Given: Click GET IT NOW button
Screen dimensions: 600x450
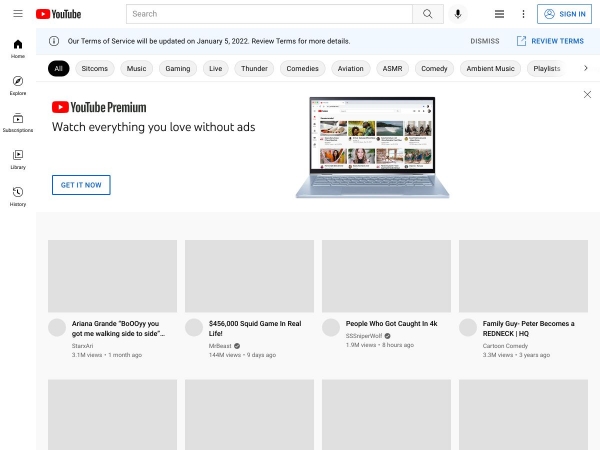Looking at the screenshot, I should [x=81, y=185].
